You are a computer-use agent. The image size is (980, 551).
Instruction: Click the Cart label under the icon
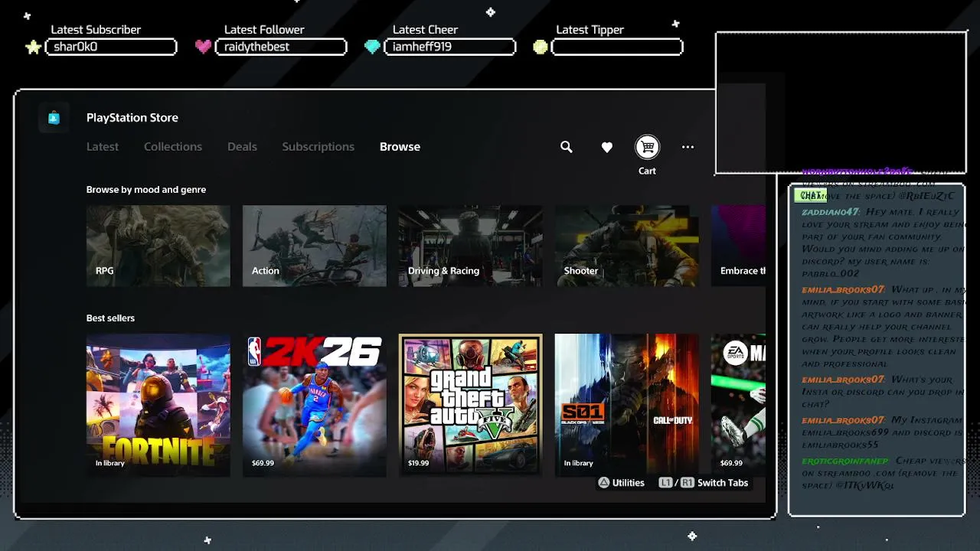(648, 171)
